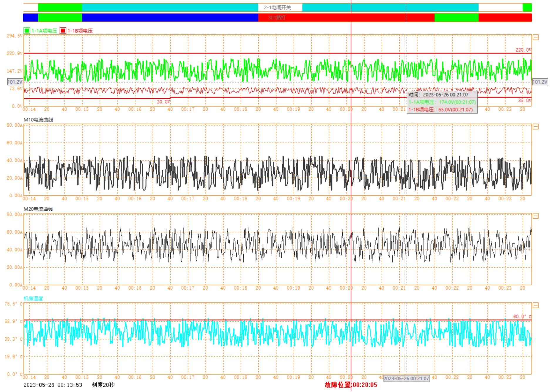555x392 pixels.
Task: Click the 301路灯 status bar label
Action: pyautogui.click(x=277, y=18)
